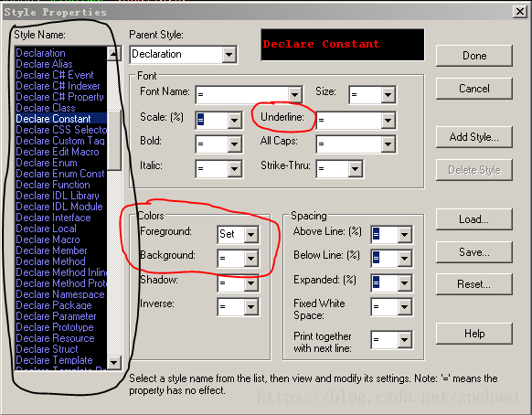
Task: Open the Background color dropdown
Action: [250, 258]
